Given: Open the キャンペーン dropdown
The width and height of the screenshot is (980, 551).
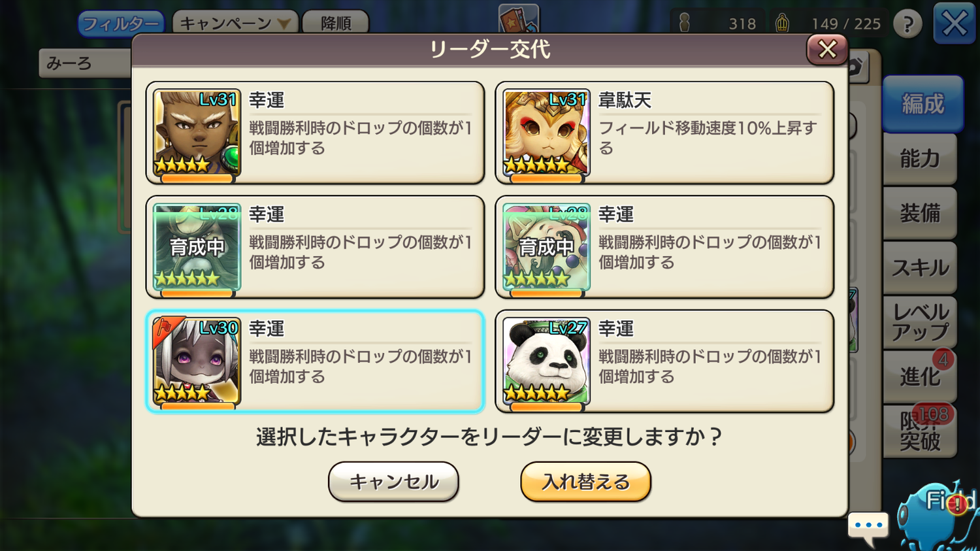Looking at the screenshot, I should pos(235,24).
